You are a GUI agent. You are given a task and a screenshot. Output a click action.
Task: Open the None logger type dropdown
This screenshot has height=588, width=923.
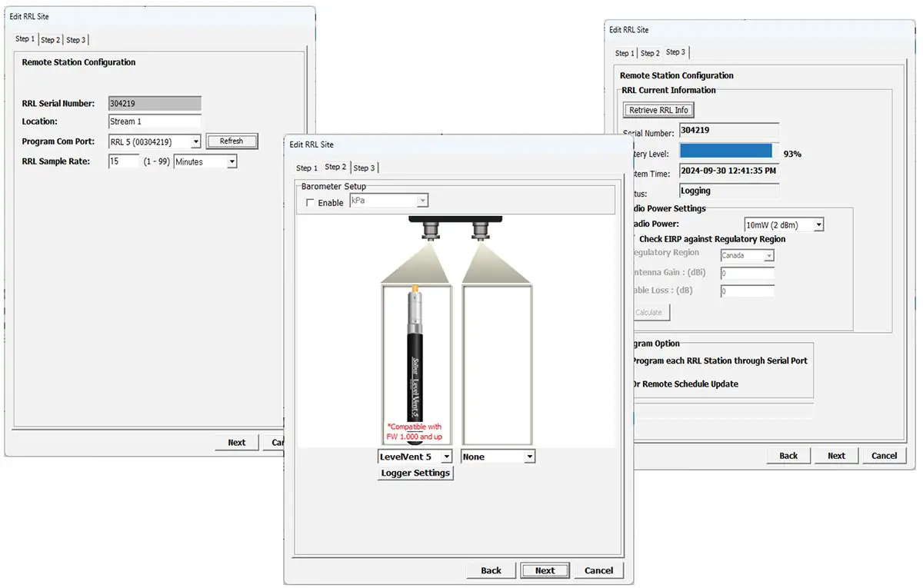pos(529,457)
